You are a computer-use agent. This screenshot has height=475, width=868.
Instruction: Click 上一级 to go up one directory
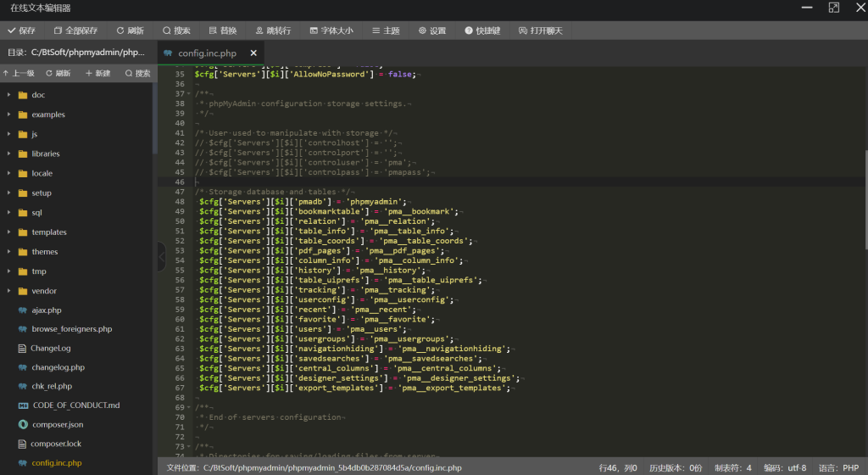click(x=19, y=74)
